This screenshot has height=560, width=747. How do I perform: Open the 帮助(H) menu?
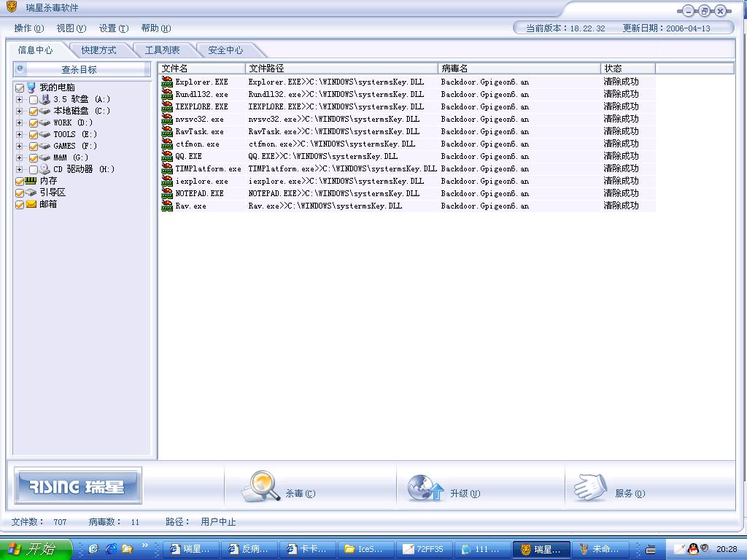pyautogui.click(x=156, y=28)
